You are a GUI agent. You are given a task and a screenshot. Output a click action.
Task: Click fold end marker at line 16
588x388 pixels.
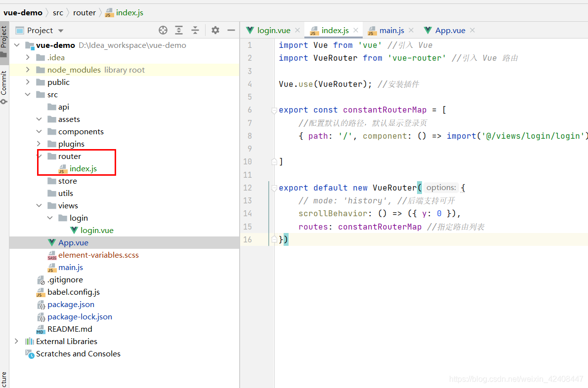click(x=274, y=239)
